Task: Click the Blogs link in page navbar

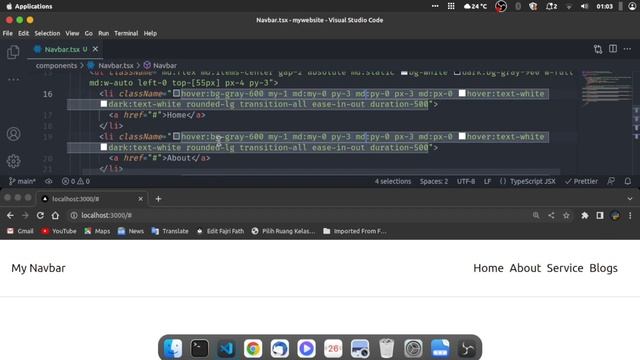Action: [x=603, y=268]
